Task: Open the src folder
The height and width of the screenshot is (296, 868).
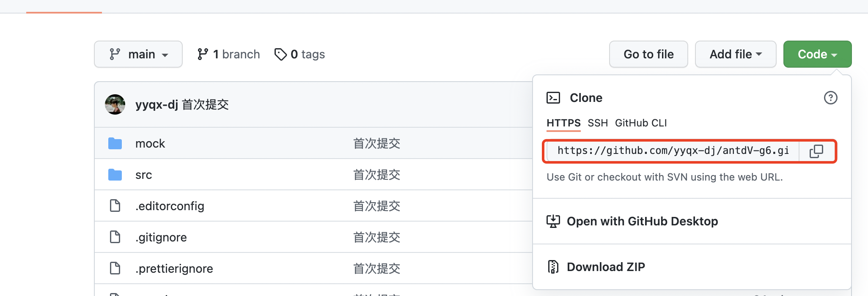Action: 143,175
